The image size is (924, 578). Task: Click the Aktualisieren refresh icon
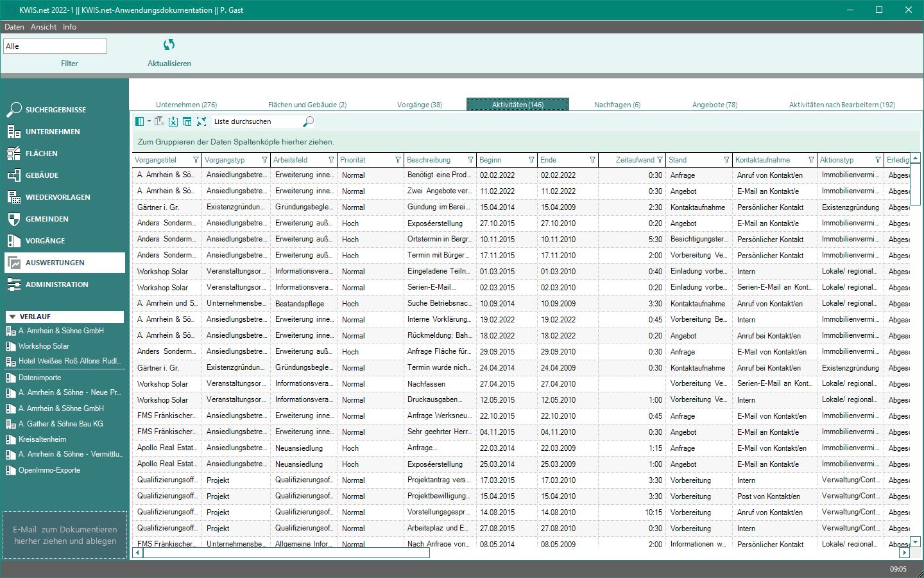[x=169, y=45]
